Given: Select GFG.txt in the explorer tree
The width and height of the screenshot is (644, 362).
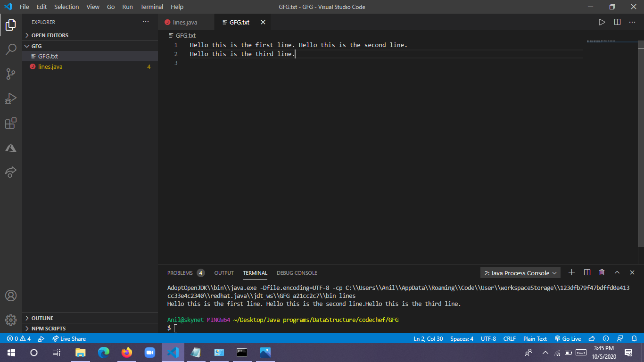Looking at the screenshot, I should point(90,56).
